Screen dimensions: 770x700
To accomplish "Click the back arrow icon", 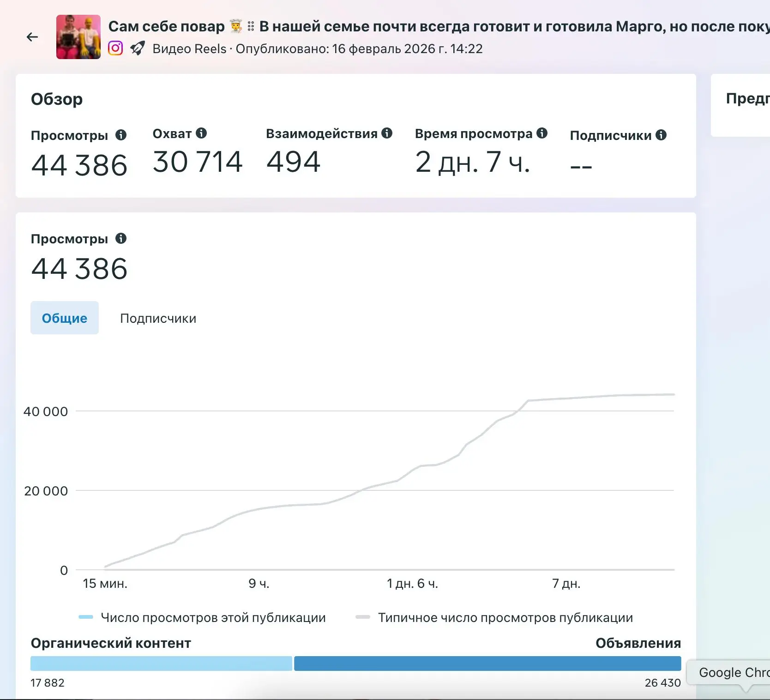I will pos(32,37).
